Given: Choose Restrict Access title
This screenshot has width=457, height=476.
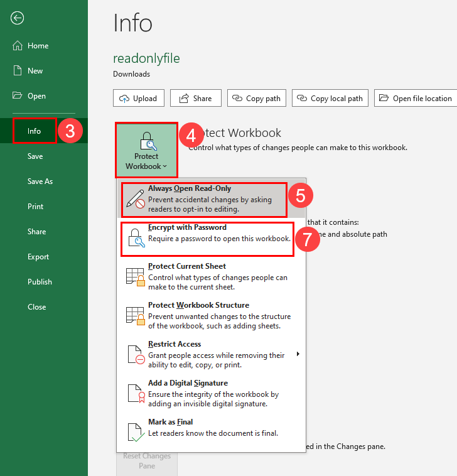Looking at the screenshot, I should (175, 343).
